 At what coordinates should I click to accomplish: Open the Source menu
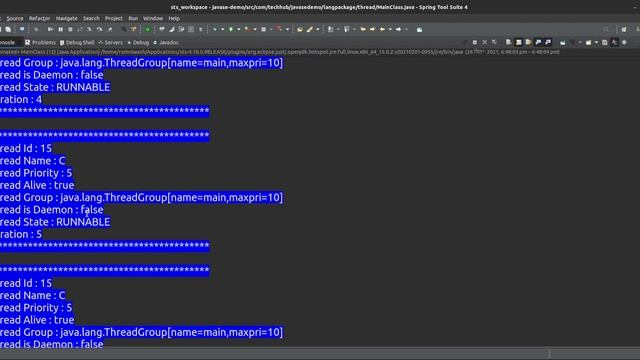pos(15,18)
